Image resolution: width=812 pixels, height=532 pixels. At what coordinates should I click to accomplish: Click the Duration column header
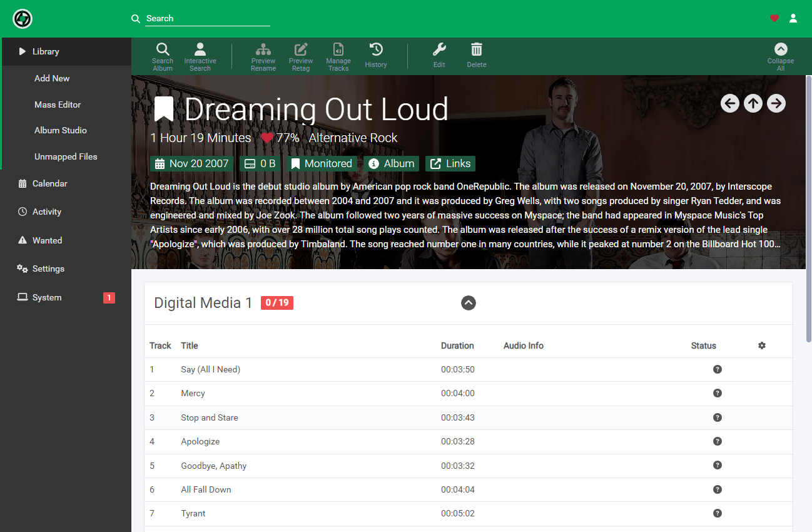[x=457, y=345]
